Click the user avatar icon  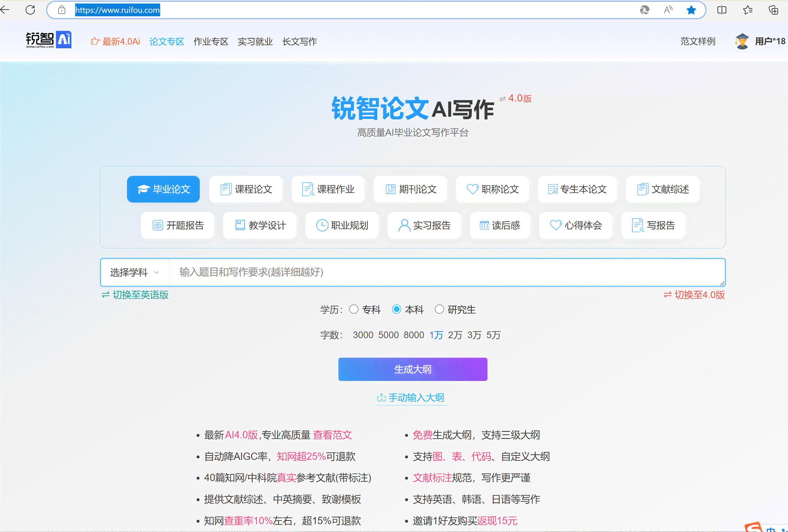point(742,41)
